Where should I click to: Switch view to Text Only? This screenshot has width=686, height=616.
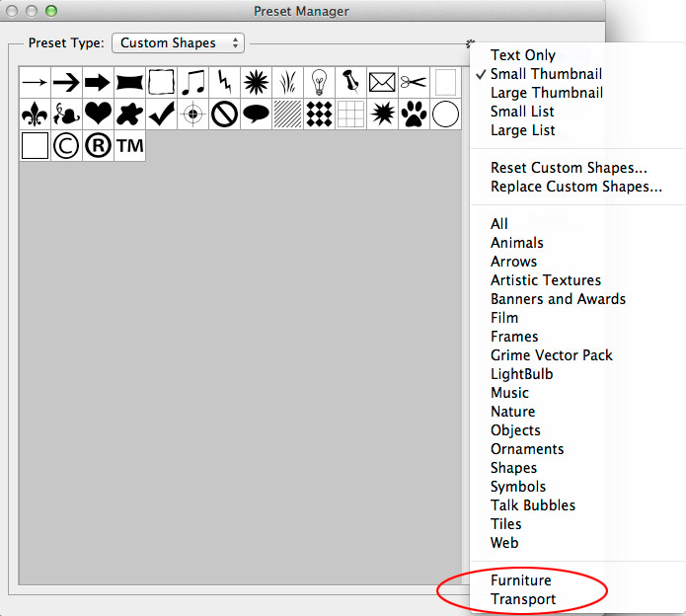(522, 55)
